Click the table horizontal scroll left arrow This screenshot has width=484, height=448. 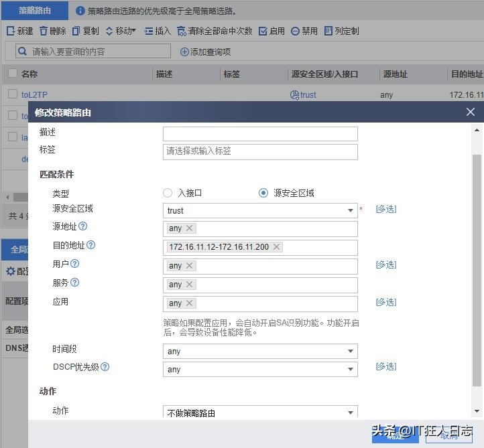click(7, 197)
